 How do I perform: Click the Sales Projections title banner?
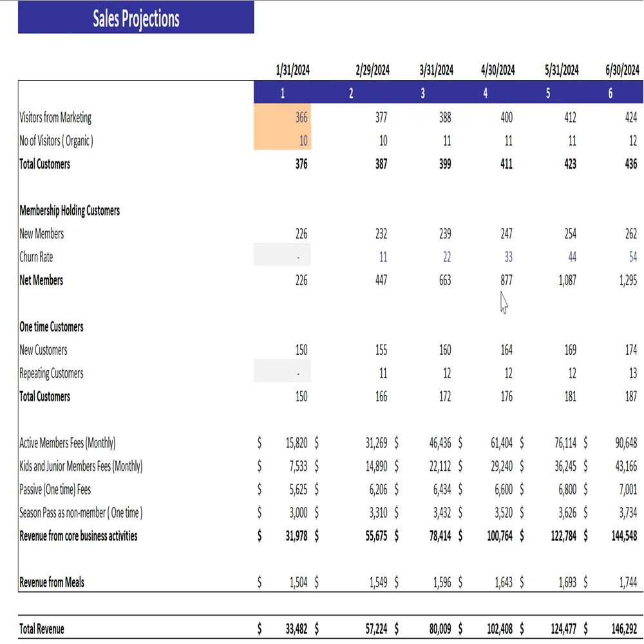pyautogui.click(x=136, y=18)
